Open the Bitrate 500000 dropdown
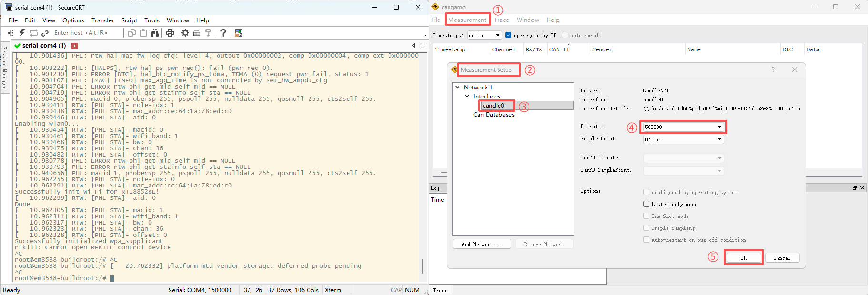This screenshot has height=295, width=868. point(683,127)
